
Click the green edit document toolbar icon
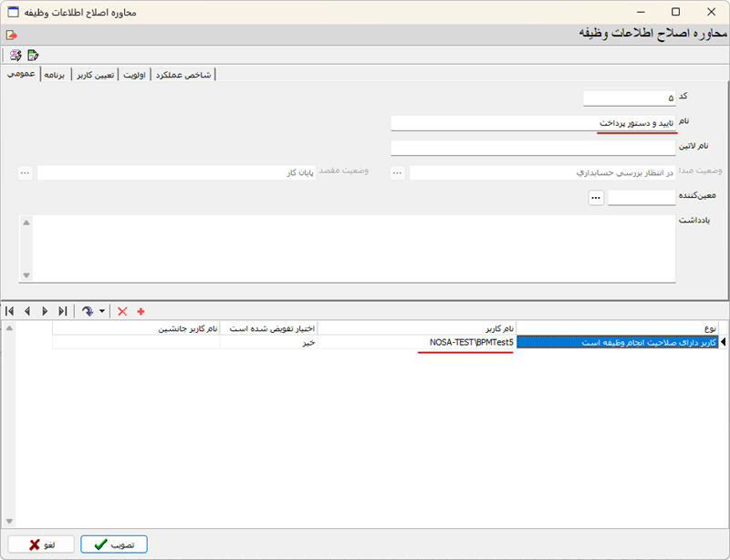[x=33, y=55]
